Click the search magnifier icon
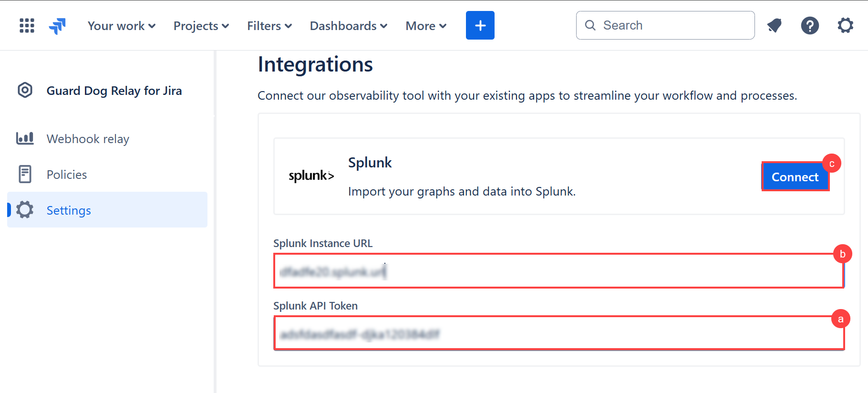 [x=590, y=25]
